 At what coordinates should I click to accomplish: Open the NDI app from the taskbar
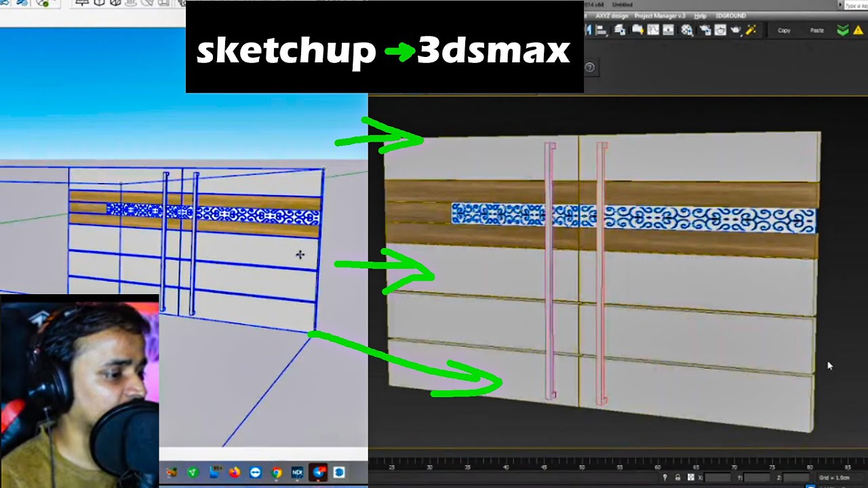coord(297,472)
